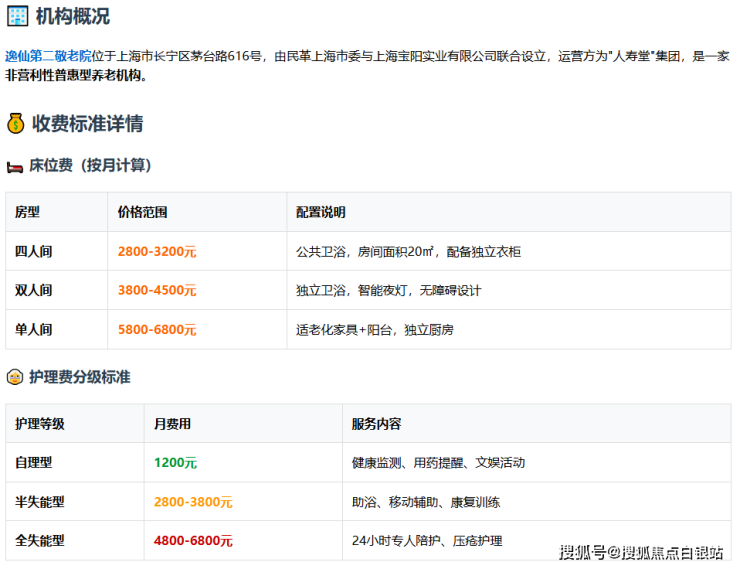The height and width of the screenshot is (569, 740).
Task: Select the 四人间 row label
Action: point(33,252)
